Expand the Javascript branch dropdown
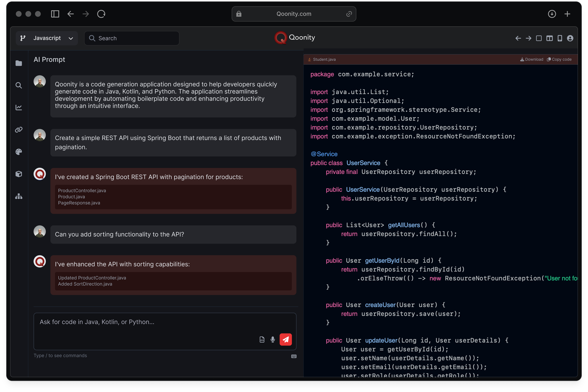Image resolution: width=588 pixels, height=392 pixels. click(x=47, y=38)
